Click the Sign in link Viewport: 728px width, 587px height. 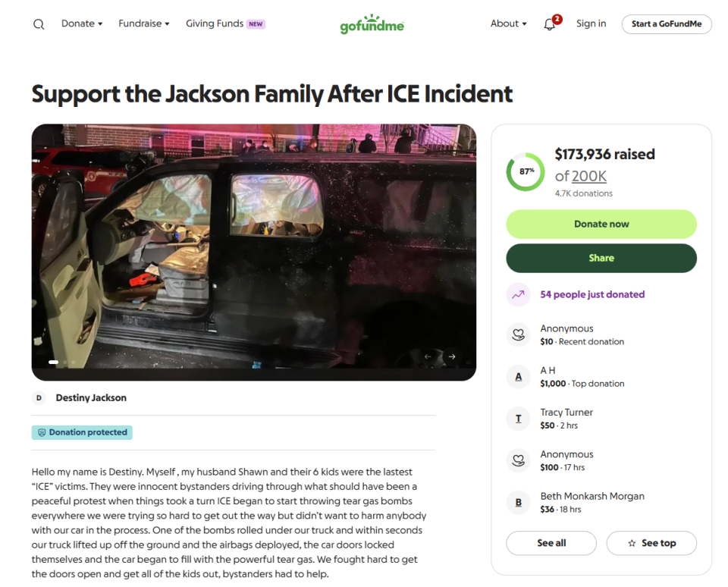[591, 24]
